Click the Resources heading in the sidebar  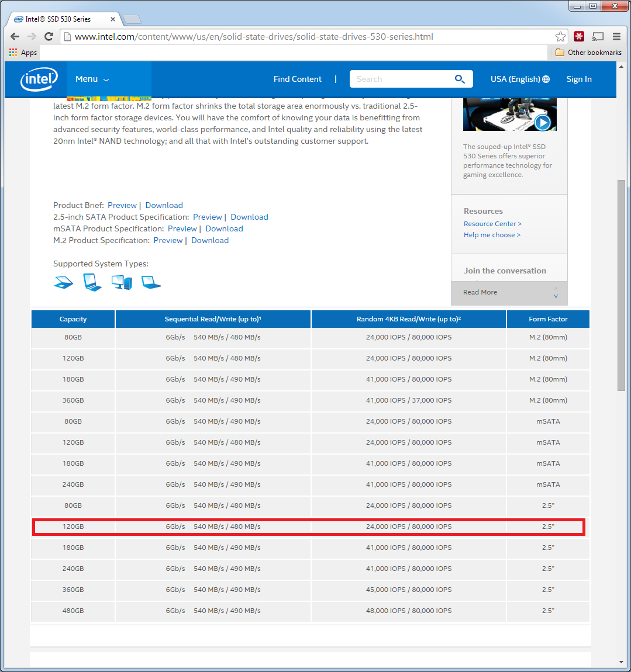483,212
